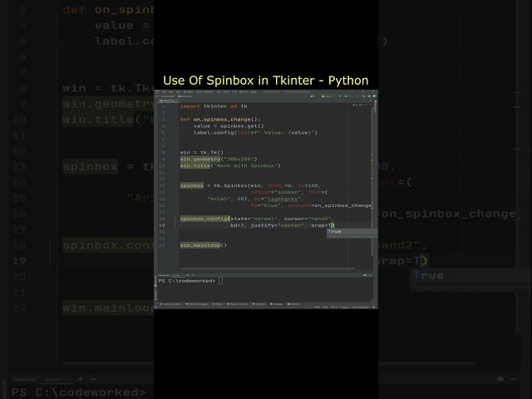This screenshot has height=399, width=532.
Task: Open the Navigate menu
Action: 189,91
